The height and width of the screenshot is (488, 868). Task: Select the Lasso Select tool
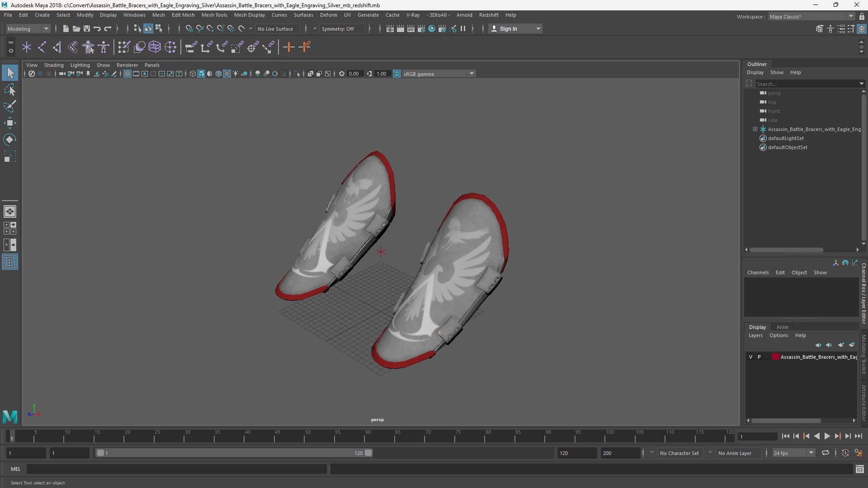(x=10, y=90)
